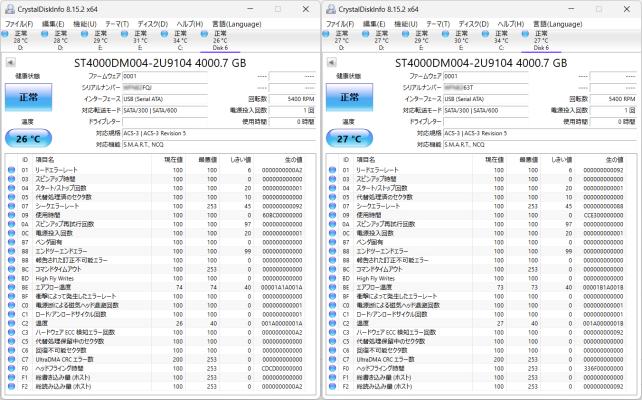The width and height of the screenshot is (642, 400).
Task: Click status orb of row C7, left window
Action: (x=11, y=359)
